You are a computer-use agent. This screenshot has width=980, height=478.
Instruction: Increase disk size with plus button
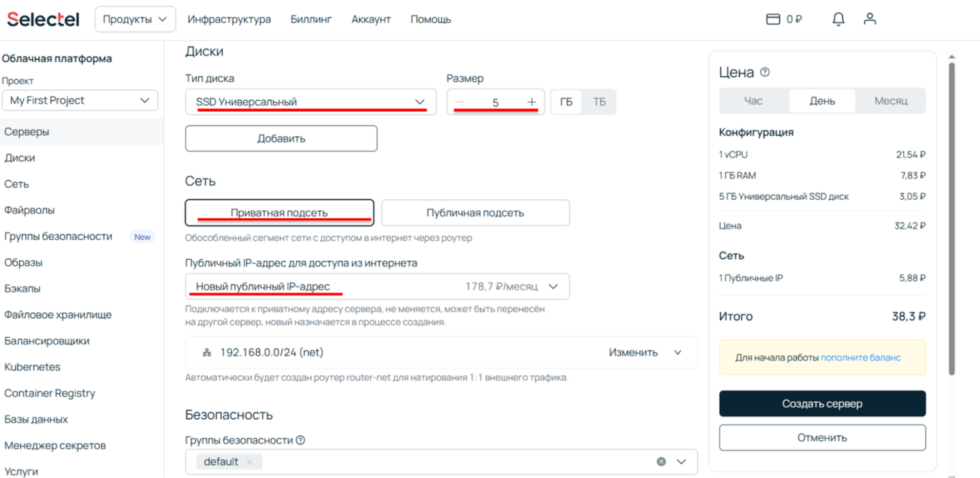click(x=531, y=102)
